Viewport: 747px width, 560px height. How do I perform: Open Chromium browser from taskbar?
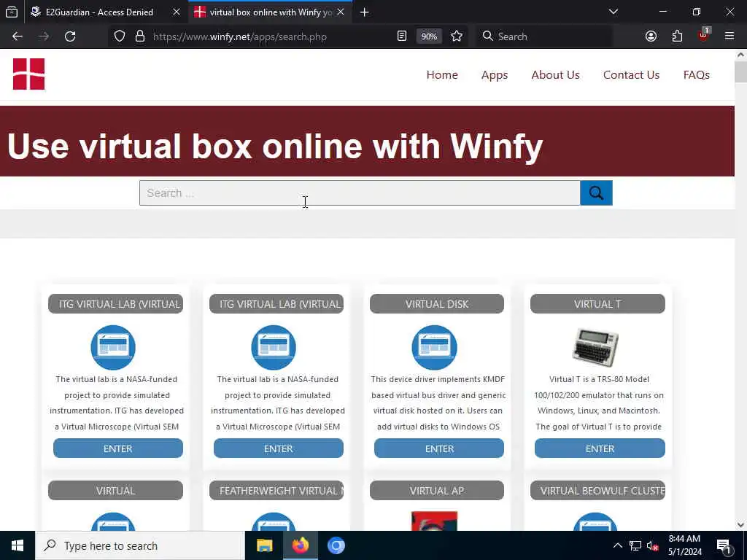pyautogui.click(x=336, y=545)
